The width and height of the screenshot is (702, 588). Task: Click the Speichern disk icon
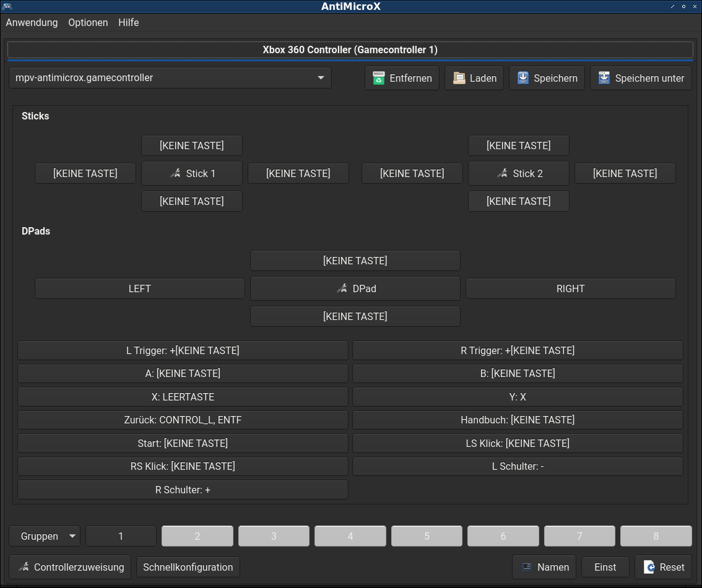tap(523, 78)
